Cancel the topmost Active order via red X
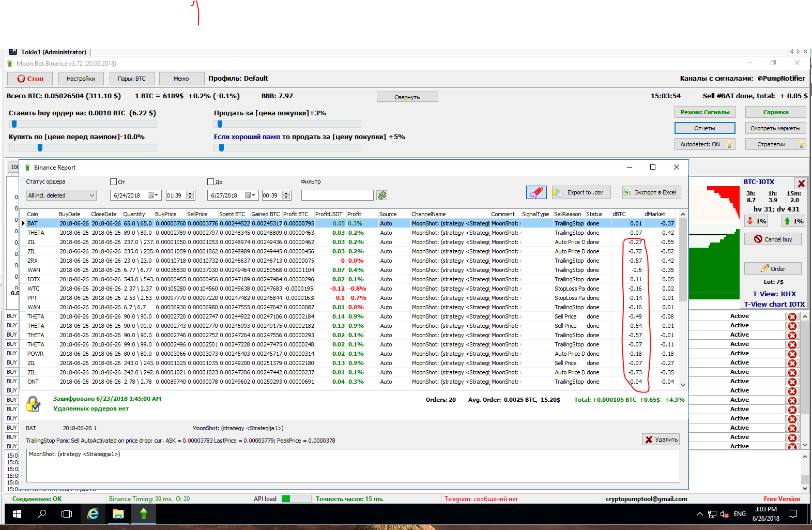The height and width of the screenshot is (530, 812). (792, 316)
